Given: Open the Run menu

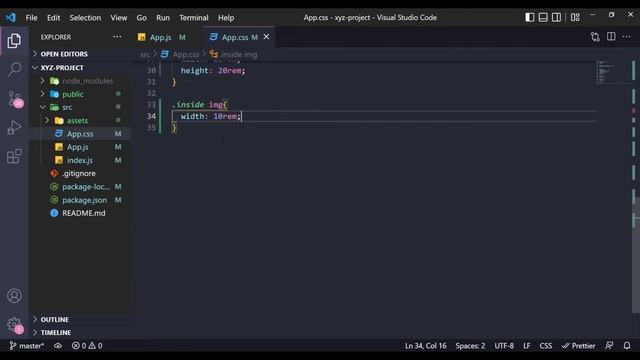Looking at the screenshot, I should [x=163, y=18].
